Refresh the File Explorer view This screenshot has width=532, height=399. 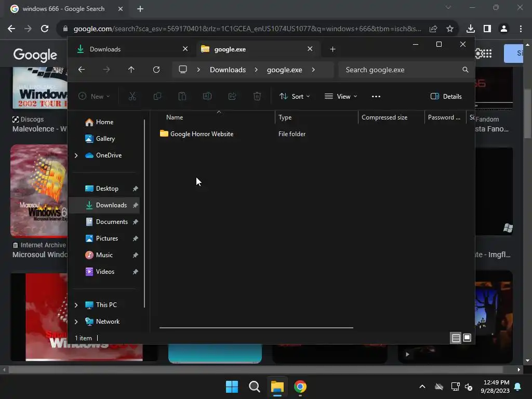(156, 70)
